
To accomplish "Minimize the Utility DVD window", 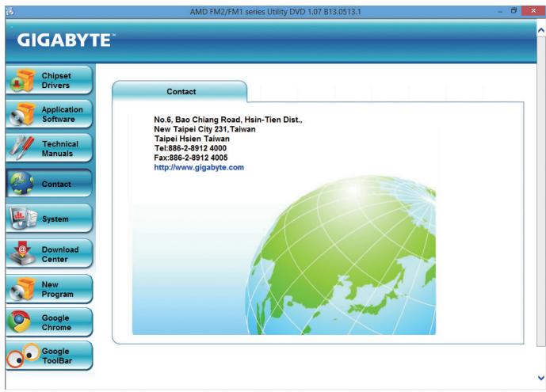I will tap(500, 11).
